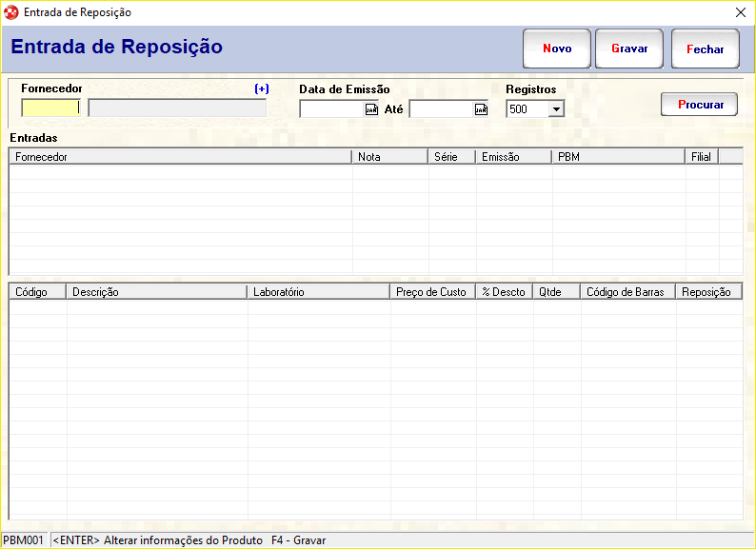Click the Procurar button
Viewport: 756px width, 549px height.
(x=699, y=105)
